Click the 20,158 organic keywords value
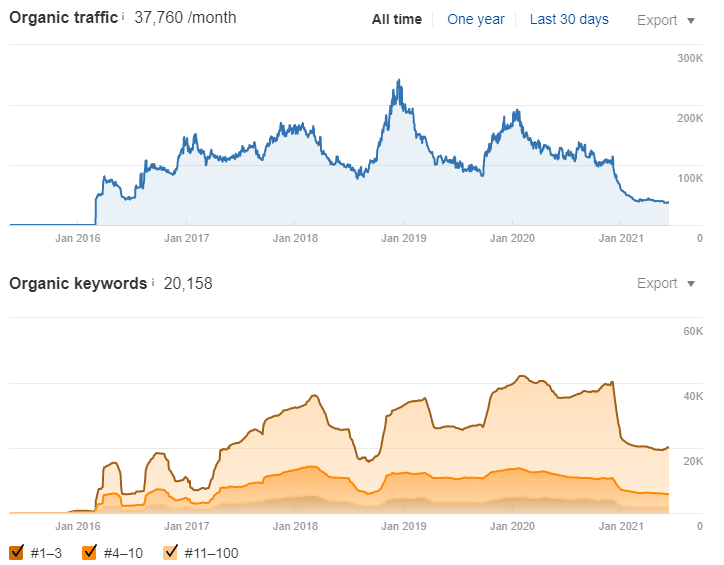 pos(188,283)
